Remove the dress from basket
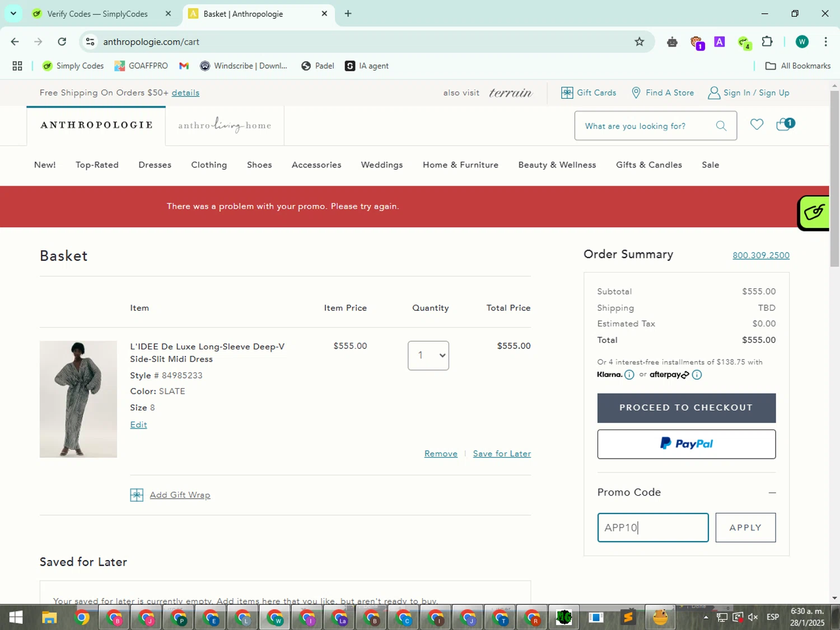The image size is (840, 630). pyautogui.click(x=441, y=454)
